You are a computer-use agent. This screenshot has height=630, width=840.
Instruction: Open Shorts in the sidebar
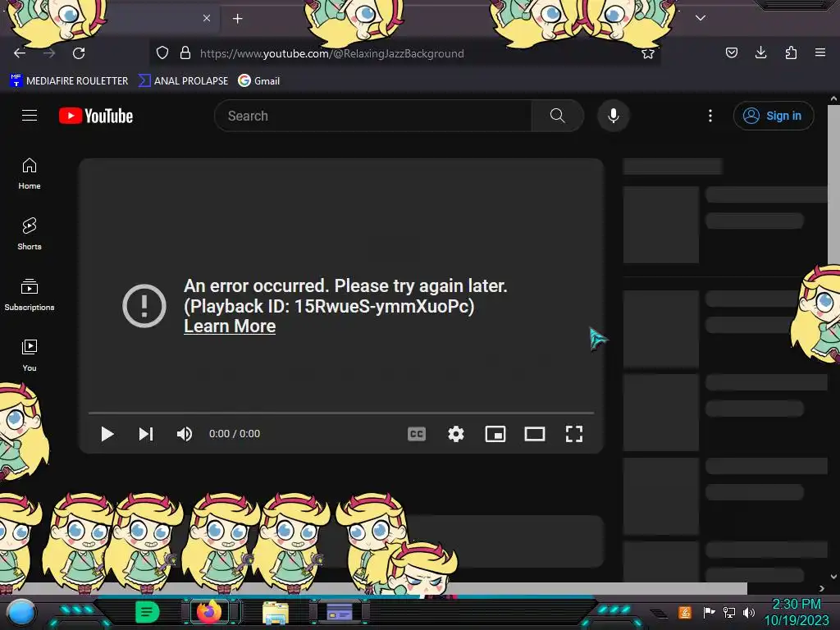30,234
